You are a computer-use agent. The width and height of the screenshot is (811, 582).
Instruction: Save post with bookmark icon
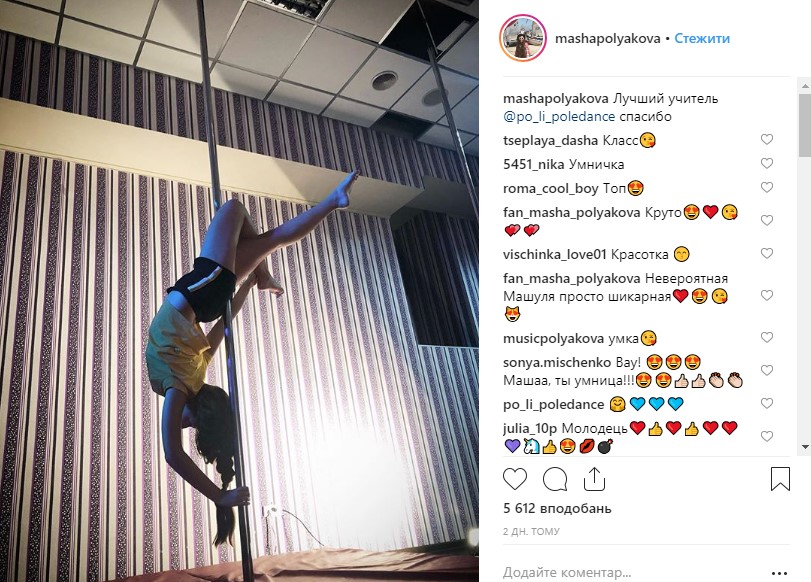pos(780,479)
